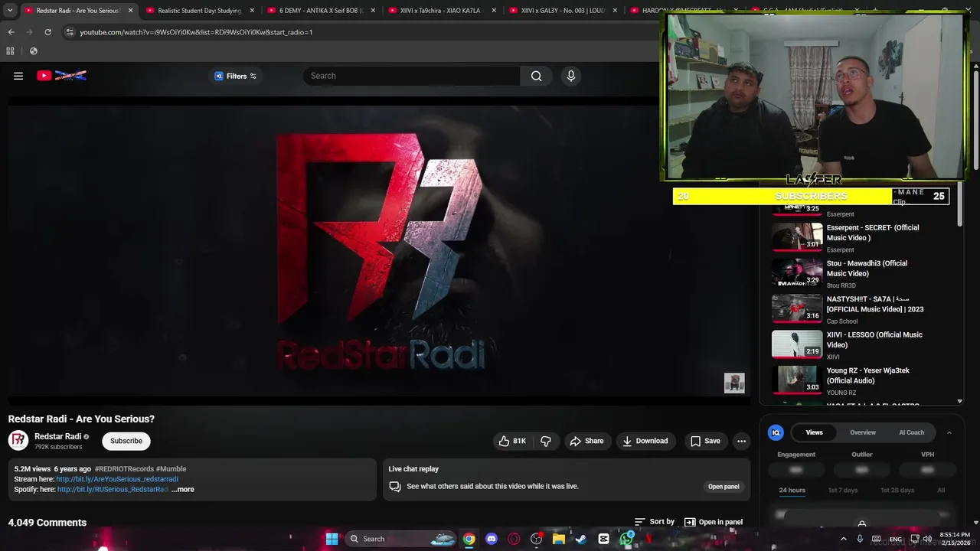This screenshot has height=551, width=980.
Task: Select the AI Coach tab
Action: tap(911, 432)
